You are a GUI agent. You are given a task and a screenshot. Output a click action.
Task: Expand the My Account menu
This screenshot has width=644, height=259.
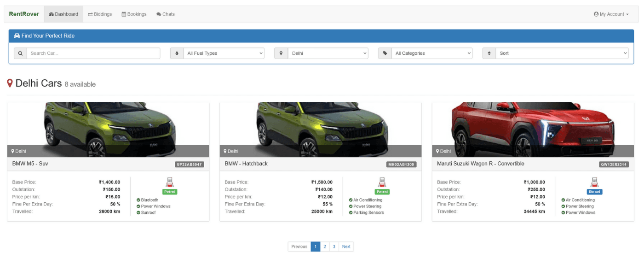611,14
